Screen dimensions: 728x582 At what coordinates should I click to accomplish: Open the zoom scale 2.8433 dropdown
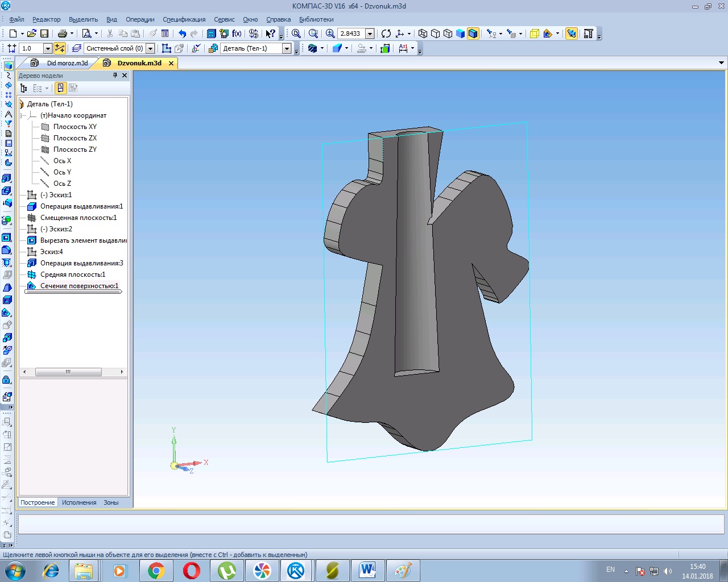(370, 34)
